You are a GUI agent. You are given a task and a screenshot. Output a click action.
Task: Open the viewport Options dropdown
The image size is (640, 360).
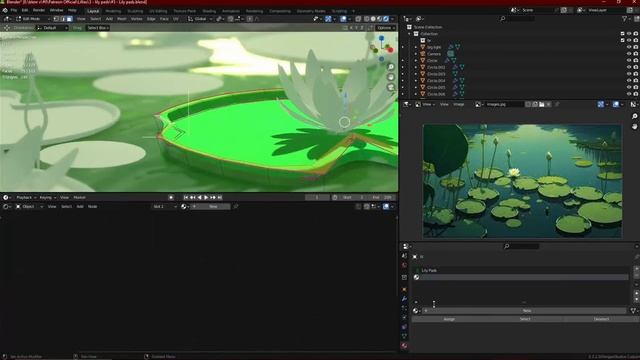(x=385, y=28)
